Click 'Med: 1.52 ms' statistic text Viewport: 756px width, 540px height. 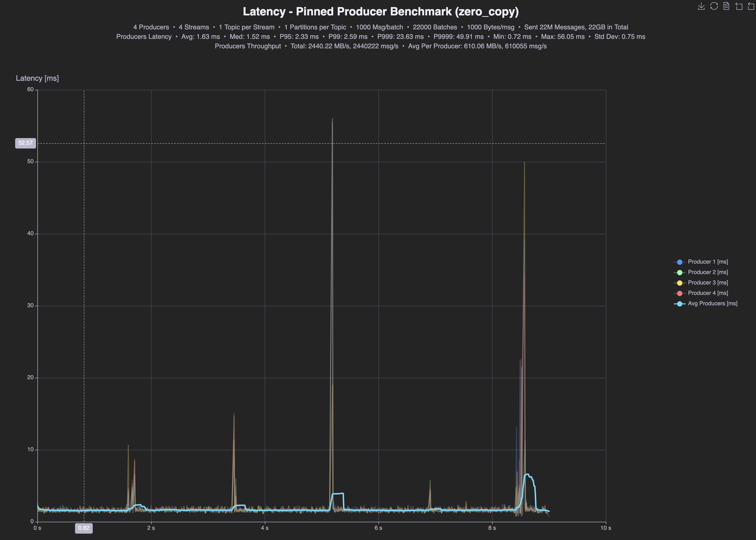click(x=250, y=36)
